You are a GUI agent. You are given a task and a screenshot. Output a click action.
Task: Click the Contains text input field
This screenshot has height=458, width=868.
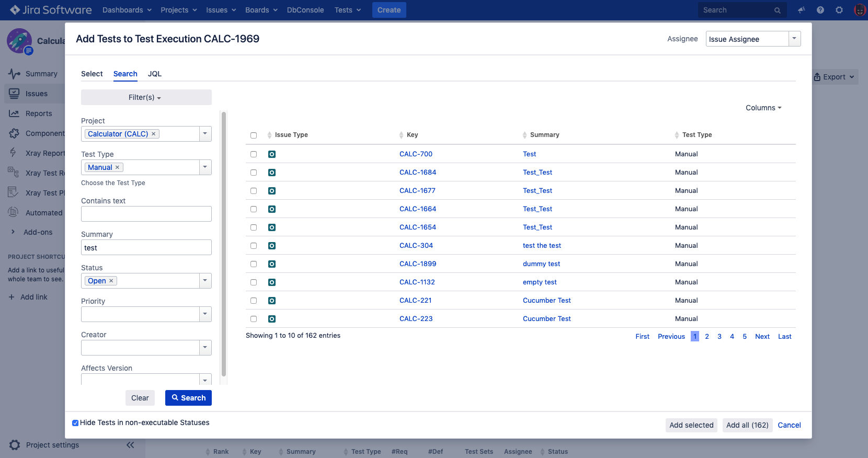pos(146,214)
